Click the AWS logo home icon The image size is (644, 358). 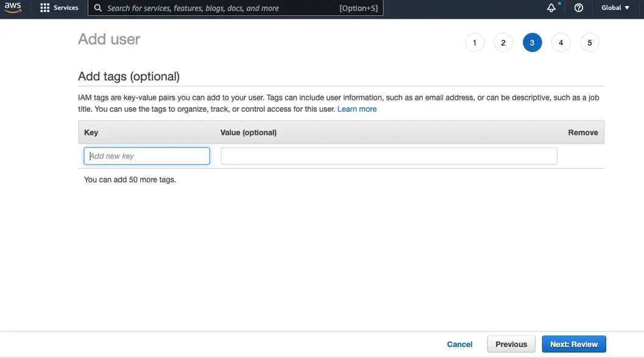[13, 8]
